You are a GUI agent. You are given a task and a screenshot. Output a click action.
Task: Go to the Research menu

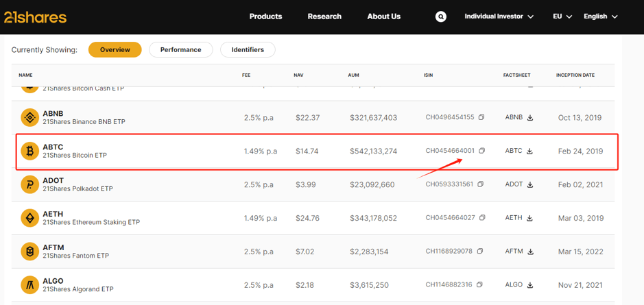[324, 16]
